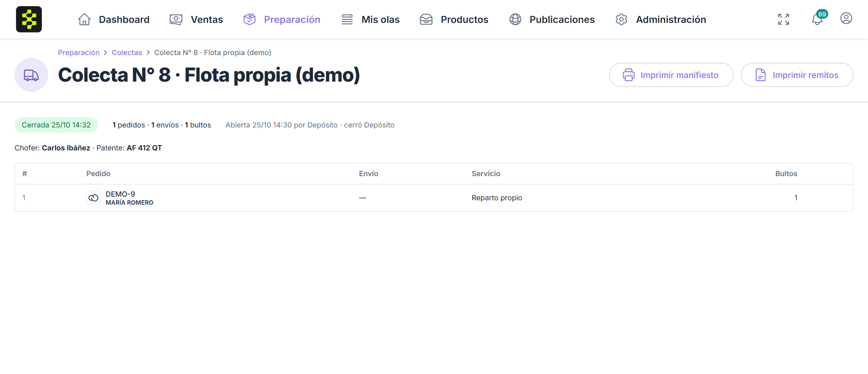Viewport: 868px width, 374px height.
Task: Open the user profile icon
Action: (846, 18)
